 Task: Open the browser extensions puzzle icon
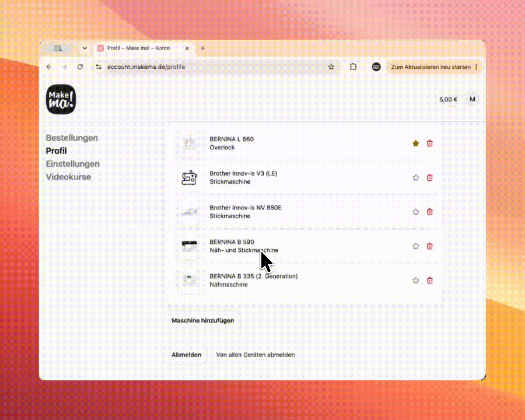pos(353,67)
